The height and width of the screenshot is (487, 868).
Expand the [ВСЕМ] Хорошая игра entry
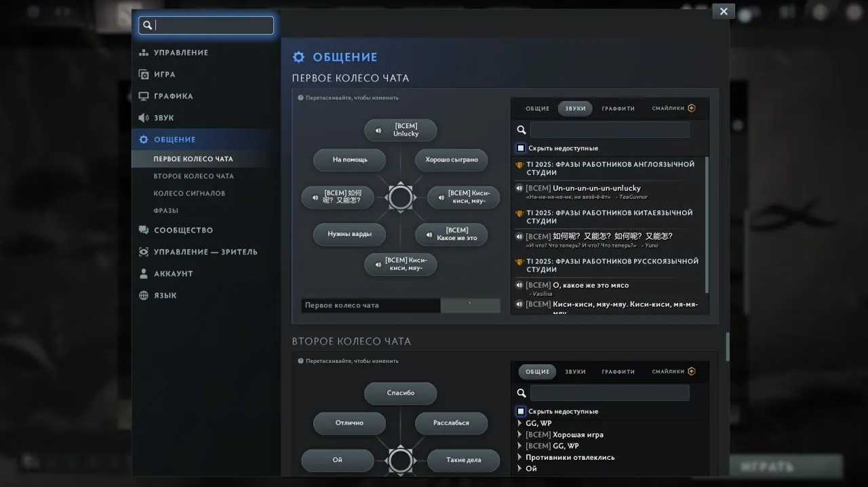click(x=519, y=435)
